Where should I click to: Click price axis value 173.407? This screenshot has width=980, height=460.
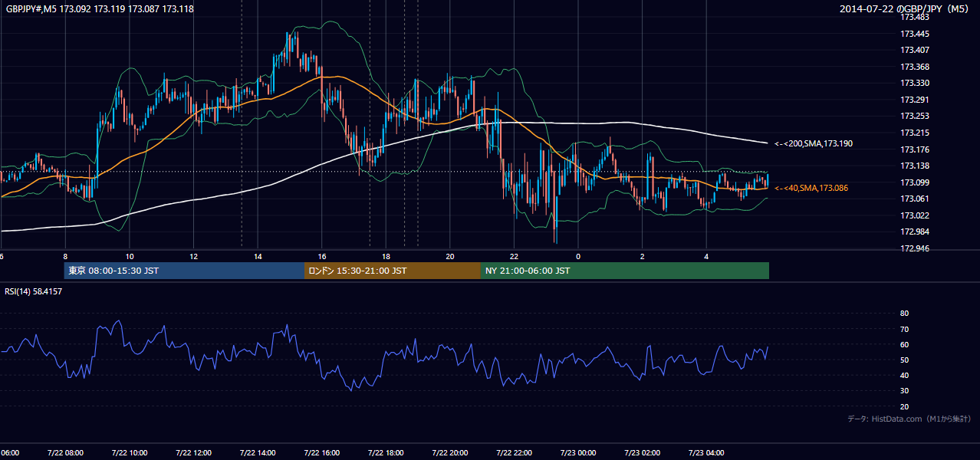(x=915, y=51)
